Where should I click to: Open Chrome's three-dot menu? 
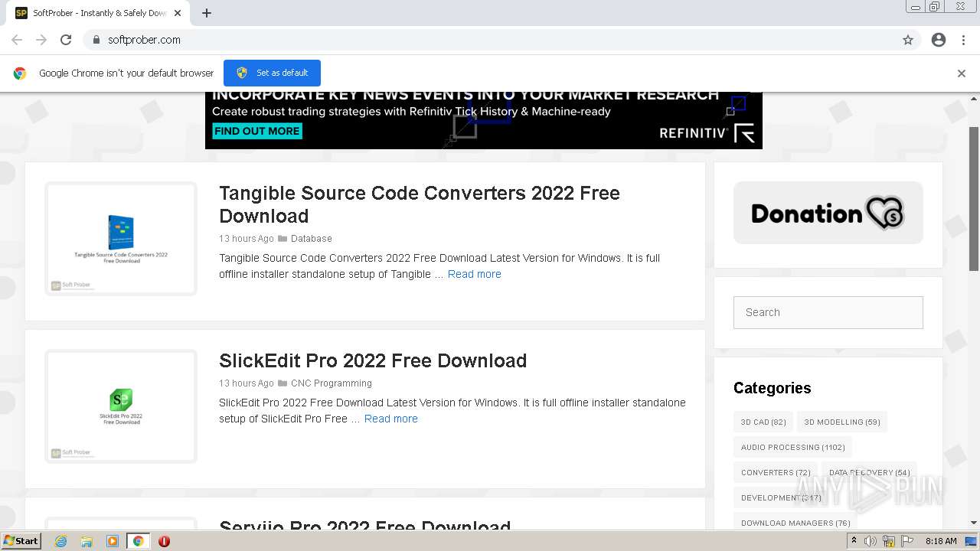click(x=963, y=40)
